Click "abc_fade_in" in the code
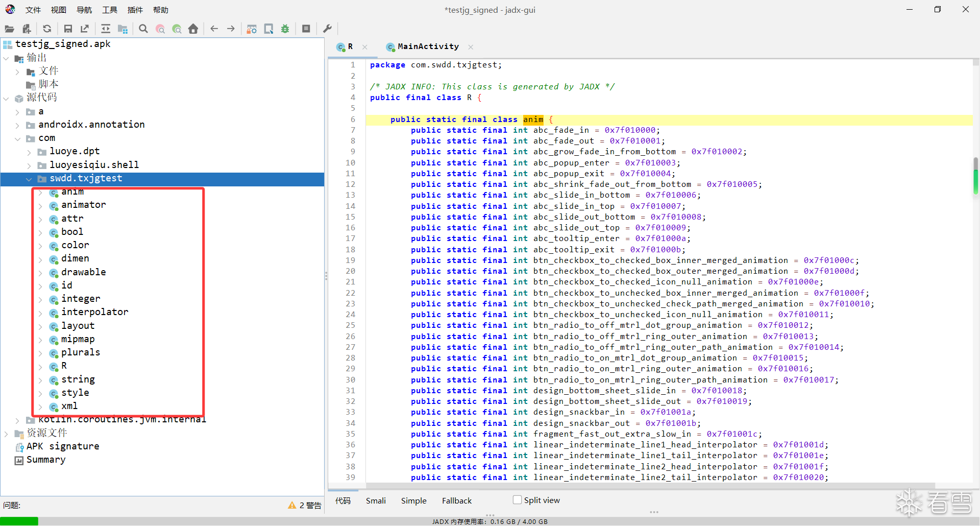Image resolution: width=980 pixels, height=526 pixels. [x=561, y=130]
